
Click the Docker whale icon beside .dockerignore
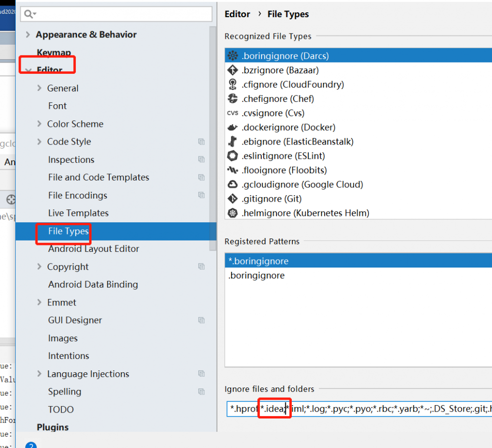(233, 127)
